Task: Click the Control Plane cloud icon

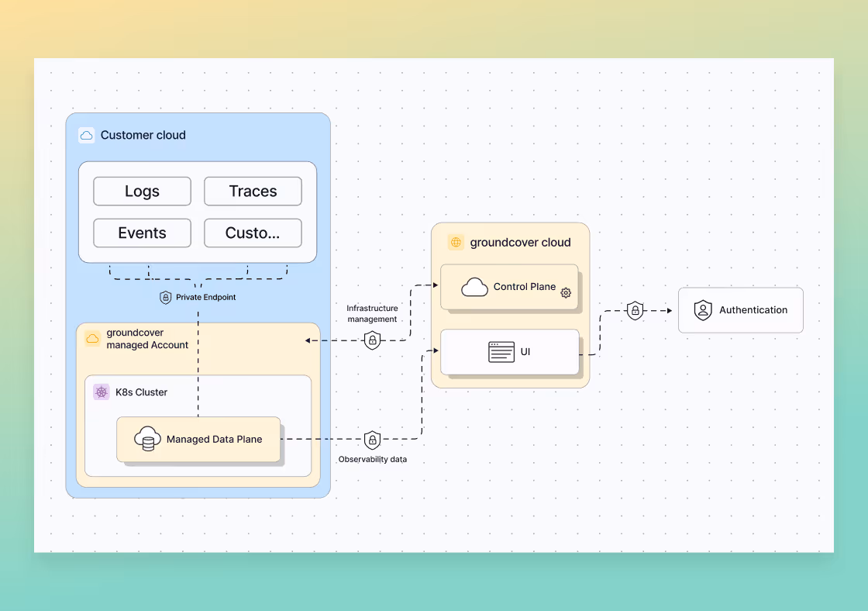Action: click(x=474, y=288)
